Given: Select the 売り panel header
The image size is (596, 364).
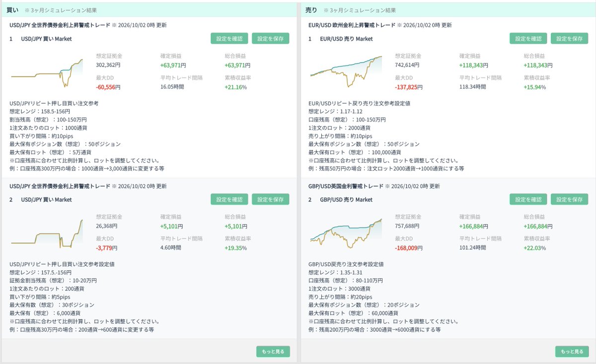Looking at the screenshot, I should pos(448,10).
